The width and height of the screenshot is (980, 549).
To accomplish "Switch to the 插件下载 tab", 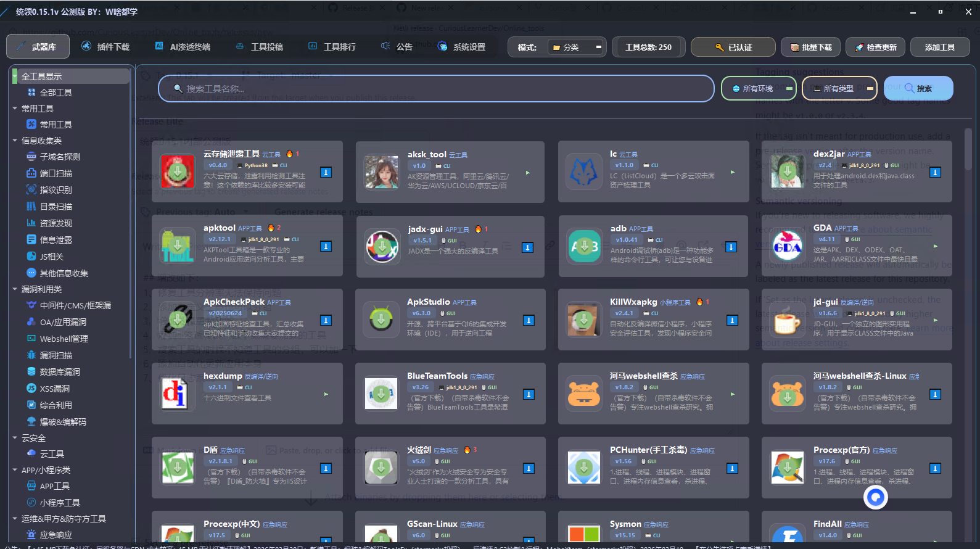I will pyautogui.click(x=105, y=47).
